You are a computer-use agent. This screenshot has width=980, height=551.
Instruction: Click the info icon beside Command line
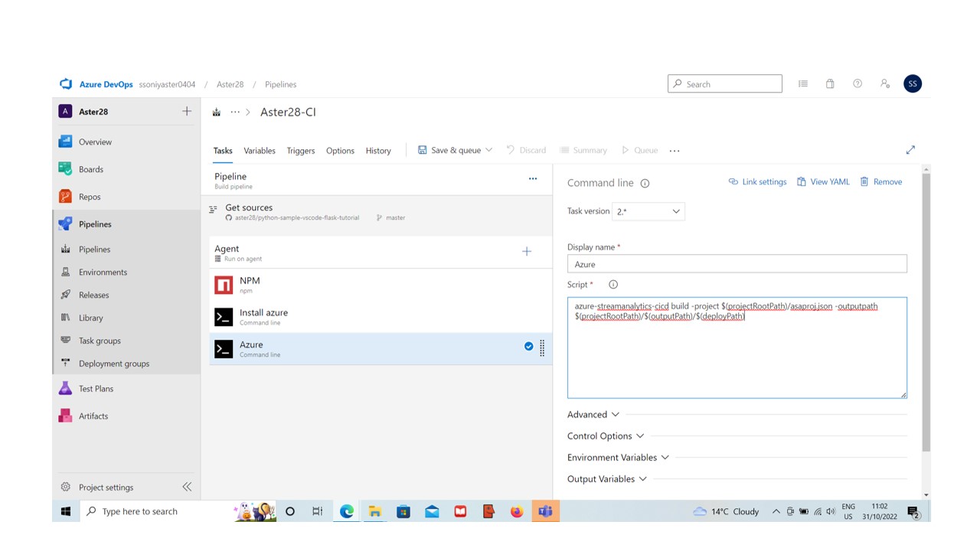pos(645,184)
